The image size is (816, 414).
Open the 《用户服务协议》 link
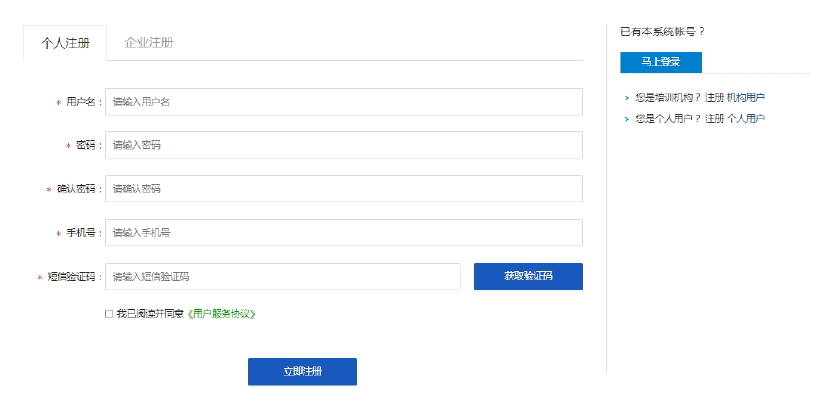(x=222, y=314)
